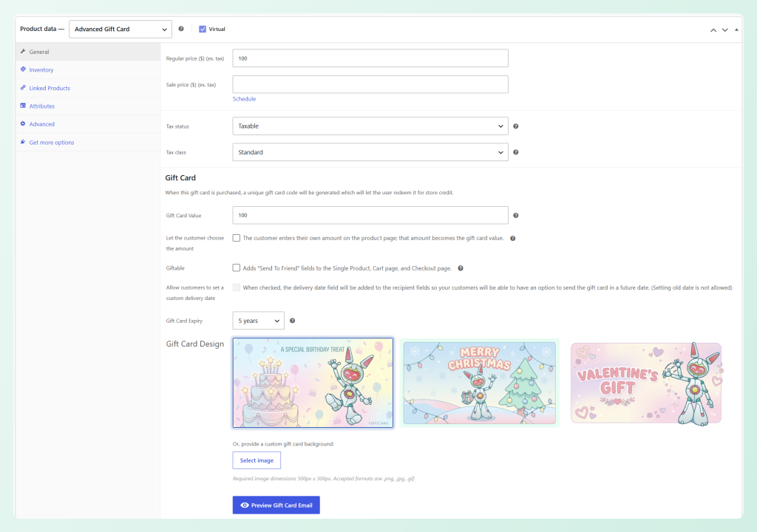
Task: Enable the Giftable checkbox
Action: coord(236,267)
